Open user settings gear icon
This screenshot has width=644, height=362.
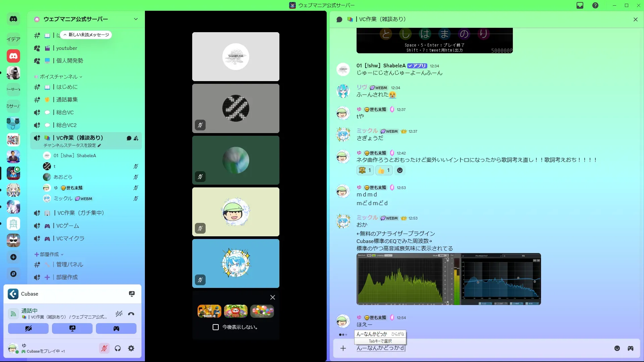[x=131, y=349]
